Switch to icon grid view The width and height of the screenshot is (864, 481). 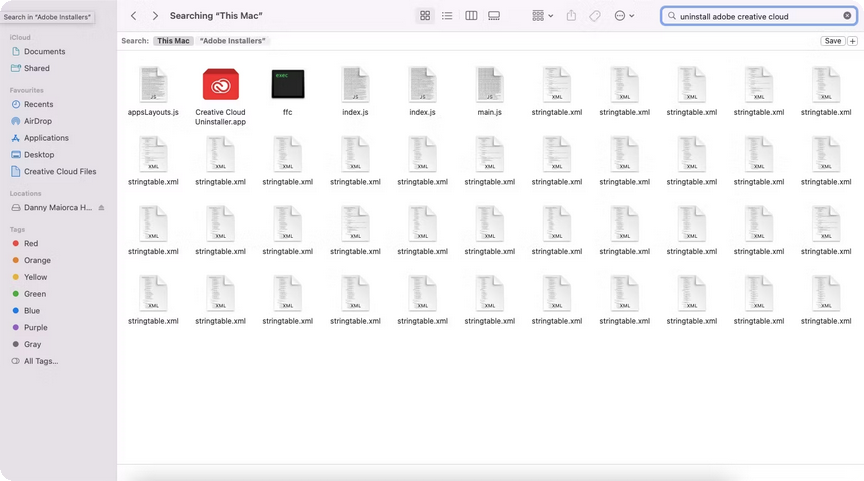pyautogui.click(x=425, y=16)
